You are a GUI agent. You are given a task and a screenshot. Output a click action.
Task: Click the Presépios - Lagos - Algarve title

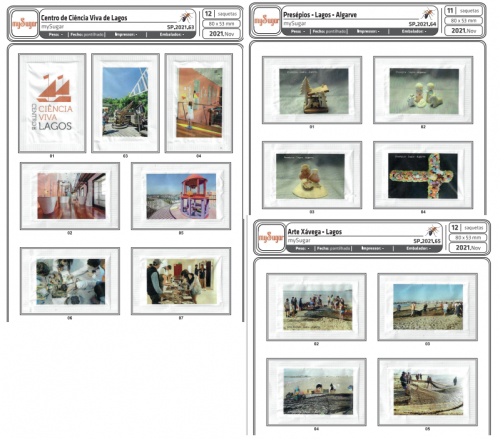click(x=320, y=15)
